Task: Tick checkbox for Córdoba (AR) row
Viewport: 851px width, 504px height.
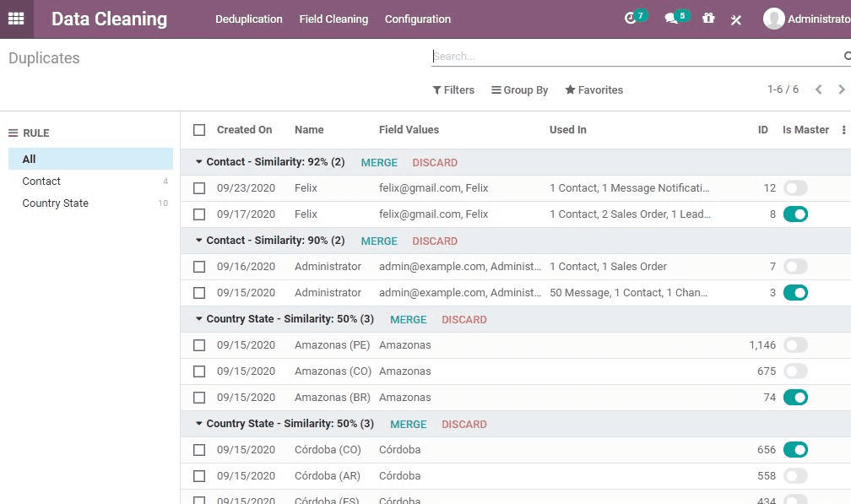Action: pyautogui.click(x=199, y=476)
